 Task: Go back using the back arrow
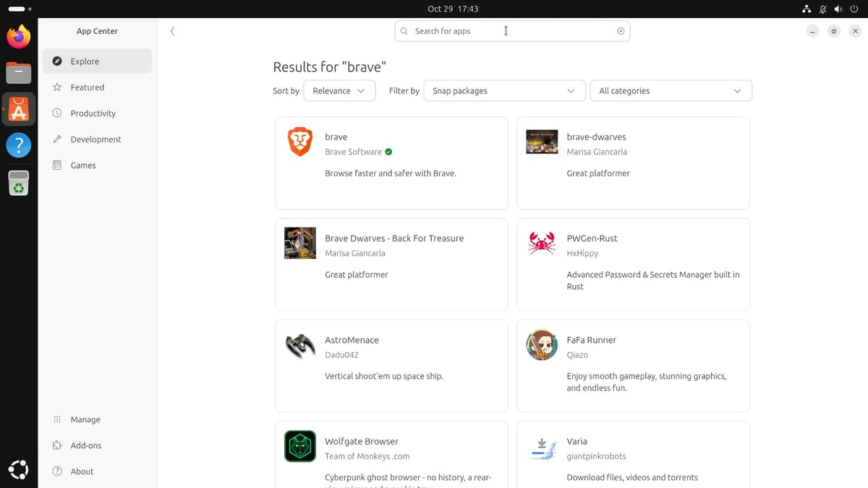(172, 31)
